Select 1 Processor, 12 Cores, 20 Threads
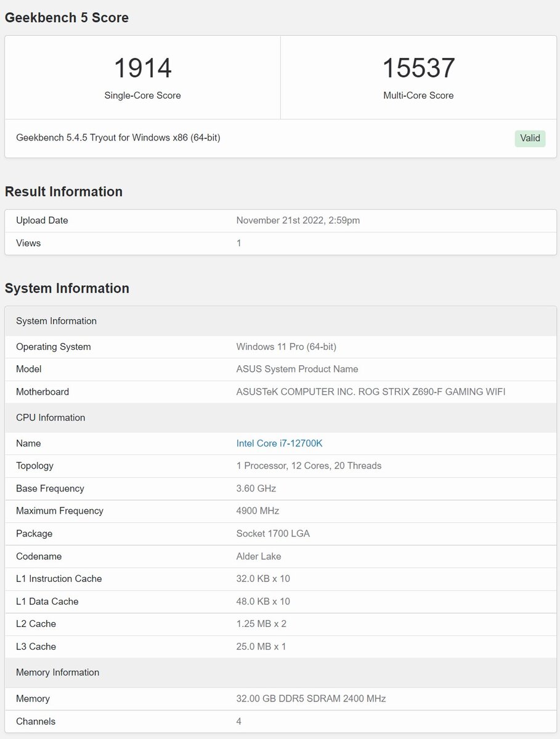This screenshot has height=739, width=560. pyautogui.click(x=309, y=466)
